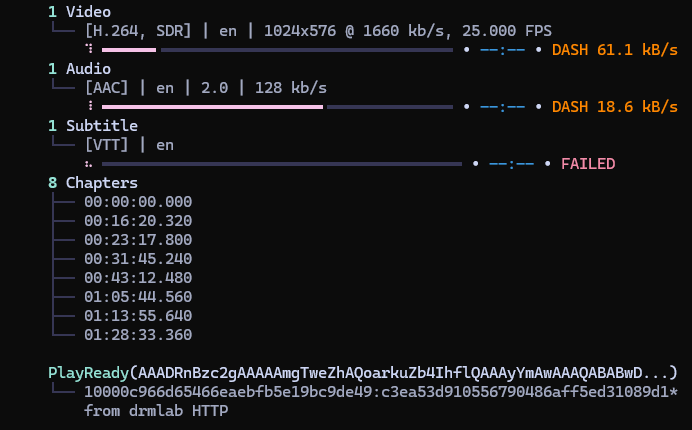Click chapter timestamp 01:28:33.360
Viewport: 692px width, 430px height.
(138, 335)
